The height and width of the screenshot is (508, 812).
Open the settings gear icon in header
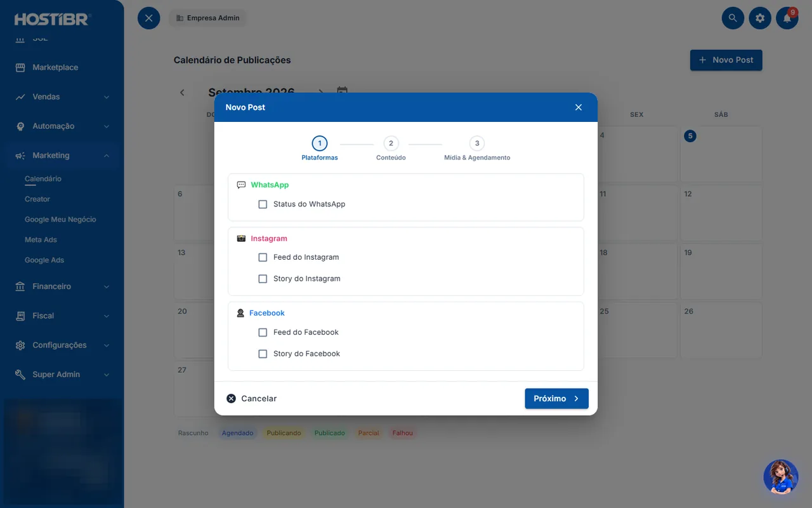[x=760, y=18]
